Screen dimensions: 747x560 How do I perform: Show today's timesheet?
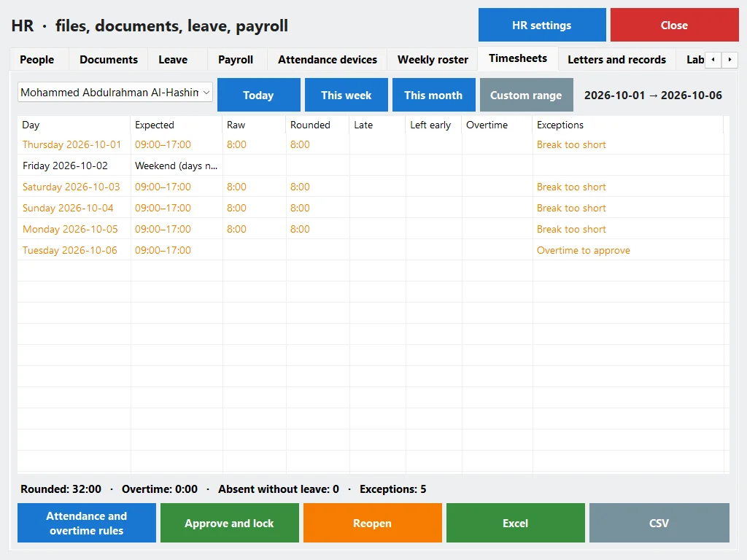(x=259, y=96)
